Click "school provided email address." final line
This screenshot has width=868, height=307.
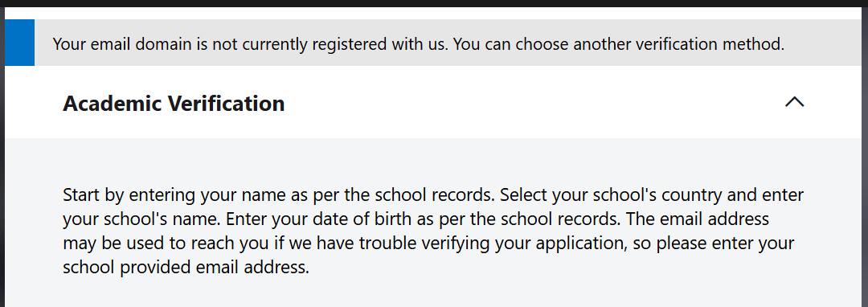[x=186, y=268]
